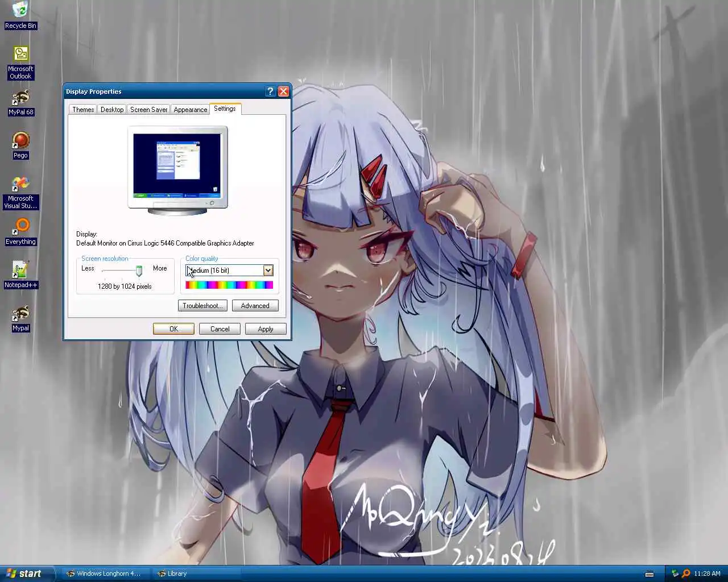Open the Appearance tab
Viewport: 728px width, 582px height.
pyautogui.click(x=191, y=110)
